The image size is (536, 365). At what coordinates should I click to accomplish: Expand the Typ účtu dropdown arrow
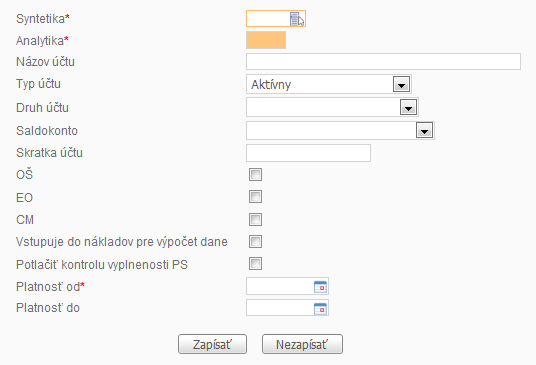(x=401, y=84)
